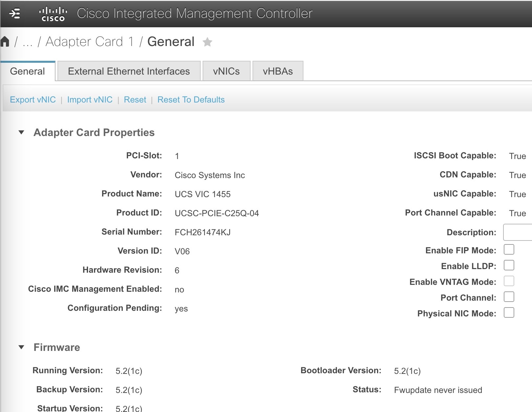Click the ellipsis in the breadcrumb trail

click(x=28, y=42)
